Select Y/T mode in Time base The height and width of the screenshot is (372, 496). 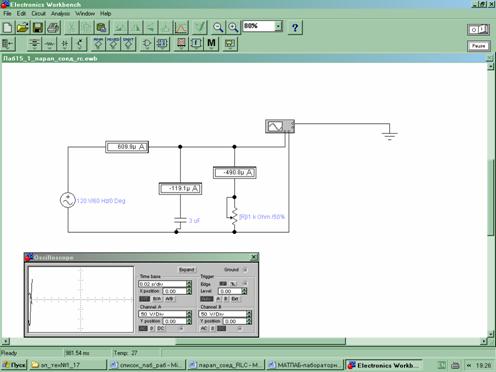coord(144,299)
